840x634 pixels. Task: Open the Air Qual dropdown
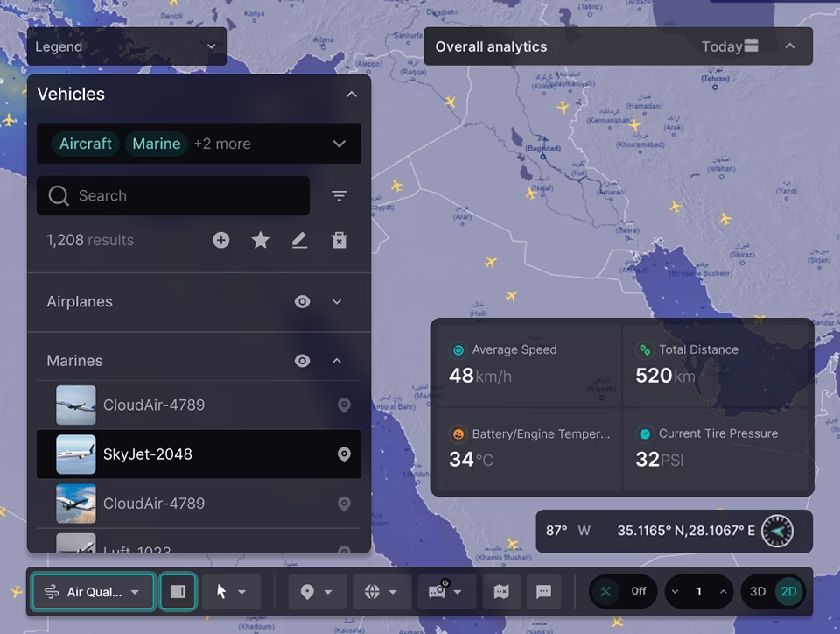click(x=92, y=591)
